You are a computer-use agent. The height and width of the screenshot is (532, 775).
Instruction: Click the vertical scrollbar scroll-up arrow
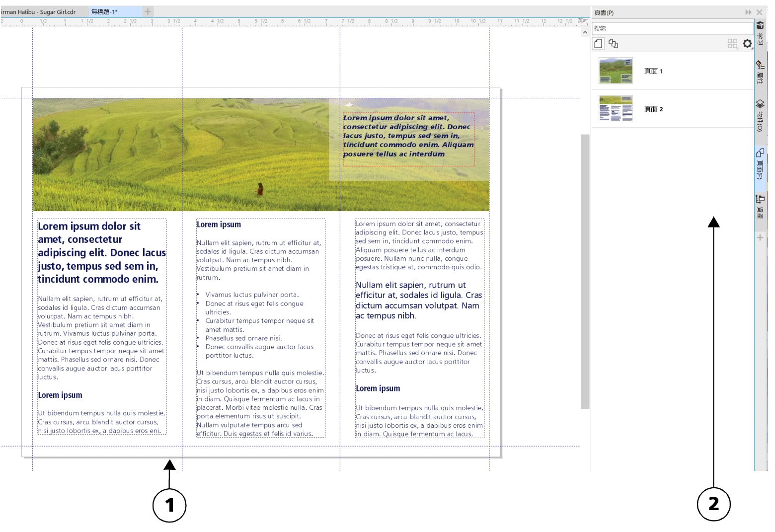pos(585,32)
